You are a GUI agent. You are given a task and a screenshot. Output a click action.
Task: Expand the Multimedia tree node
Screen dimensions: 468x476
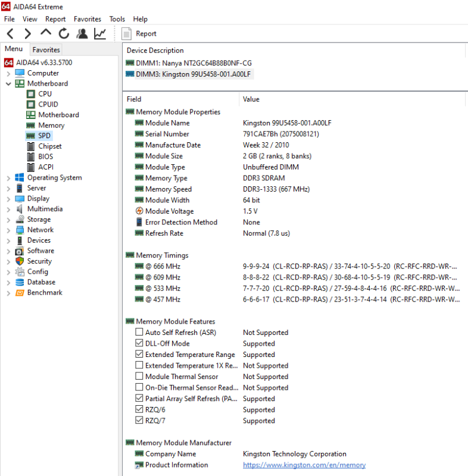(x=8, y=209)
